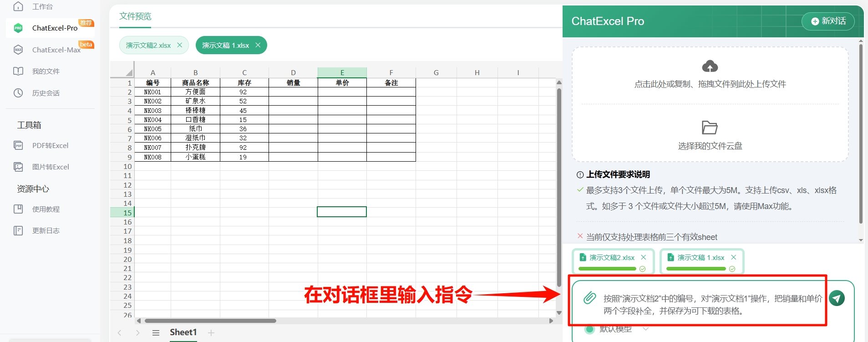
Task: Close the 演示文稿2.xlsx preview tab
Action: click(180, 45)
